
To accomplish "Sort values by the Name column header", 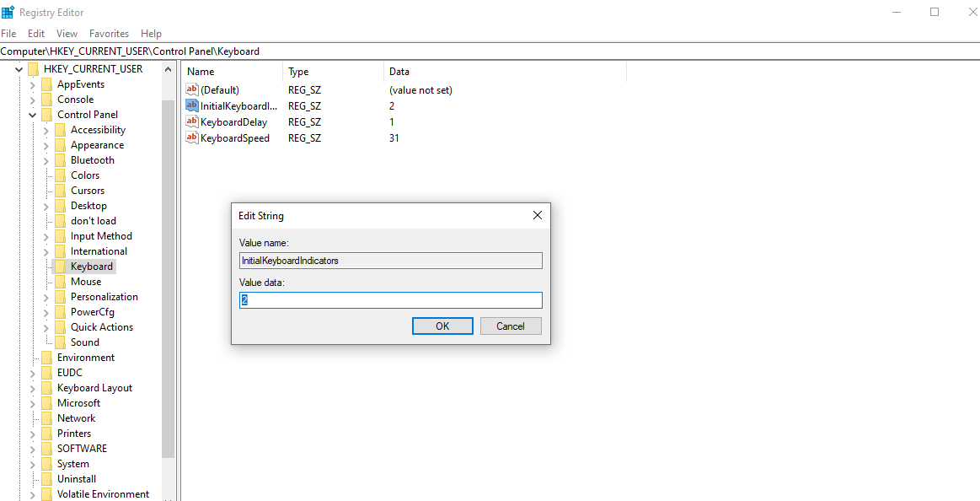I will pyautogui.click(x=233, y=72).
